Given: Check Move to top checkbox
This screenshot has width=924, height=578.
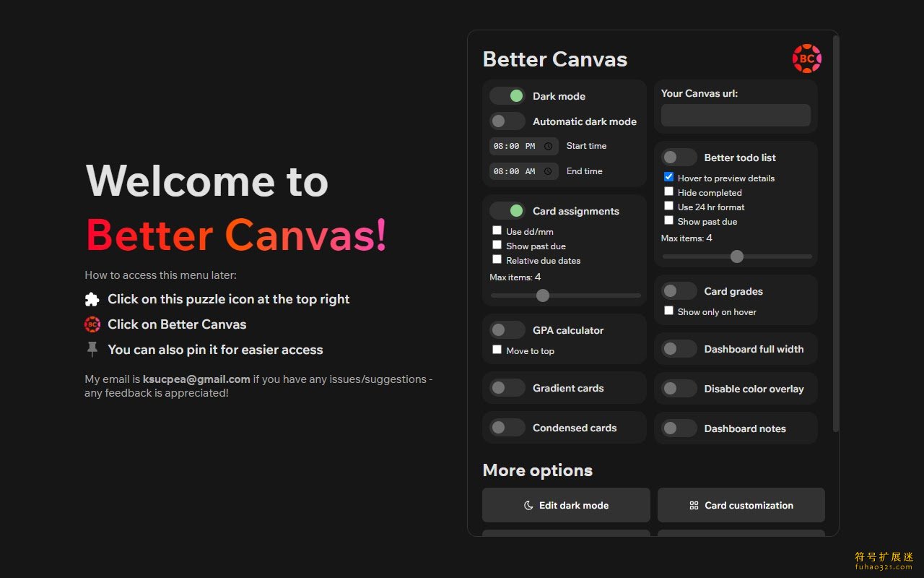Looking at the screenshot, I should [497, 350].
